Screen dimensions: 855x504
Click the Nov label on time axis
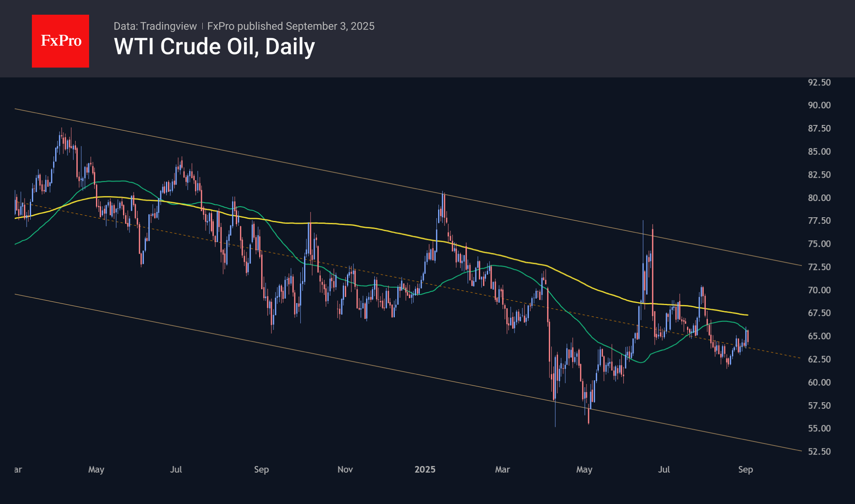[x=345, y=469]
